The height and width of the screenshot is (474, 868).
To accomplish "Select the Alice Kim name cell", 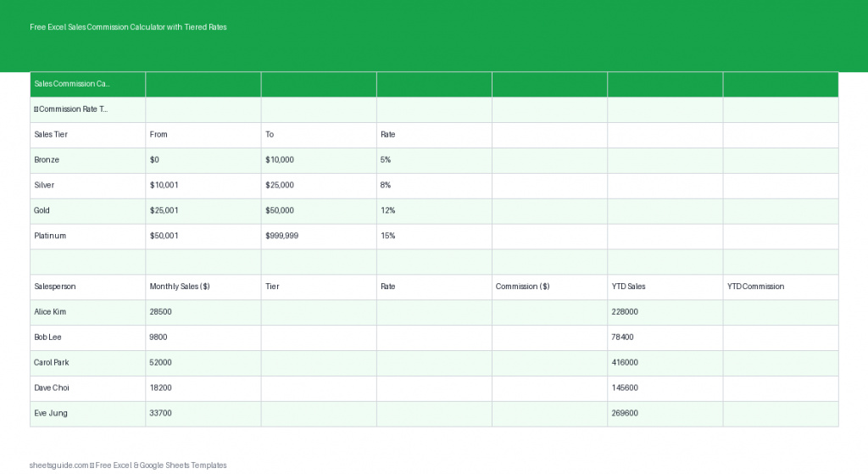I will pyautogui.click(x=87, y=312).
